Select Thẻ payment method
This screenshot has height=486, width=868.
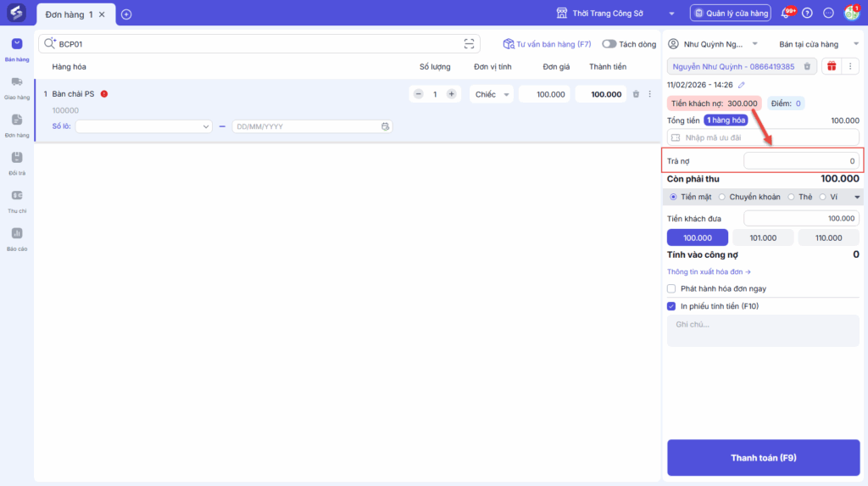click(x=791, y=197)
